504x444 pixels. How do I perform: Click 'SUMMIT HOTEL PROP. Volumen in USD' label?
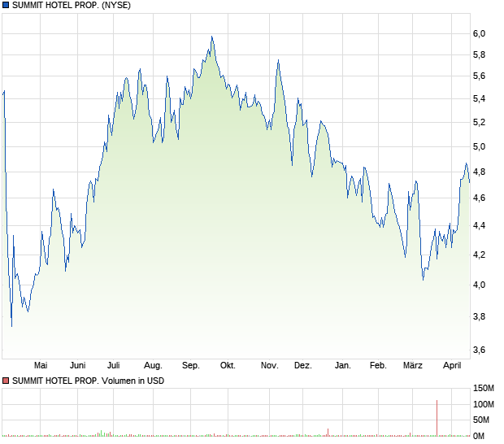pyautogui.click(x=88, y=381)
